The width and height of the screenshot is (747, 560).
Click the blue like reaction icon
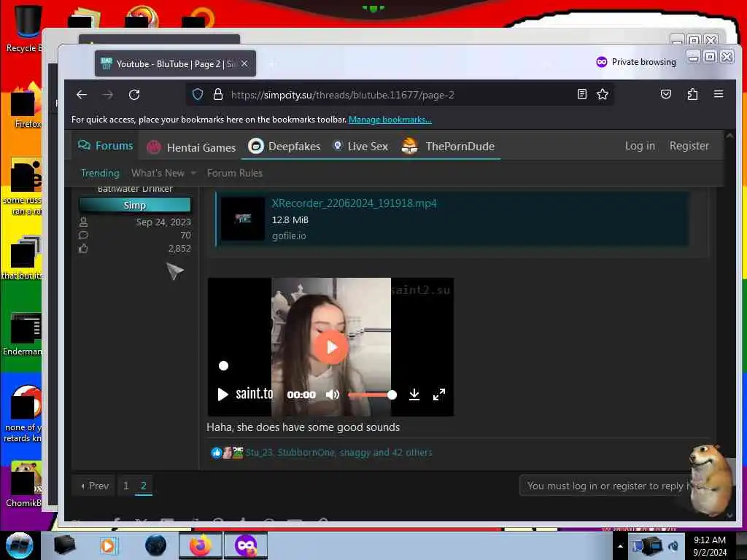coord(216,452)
